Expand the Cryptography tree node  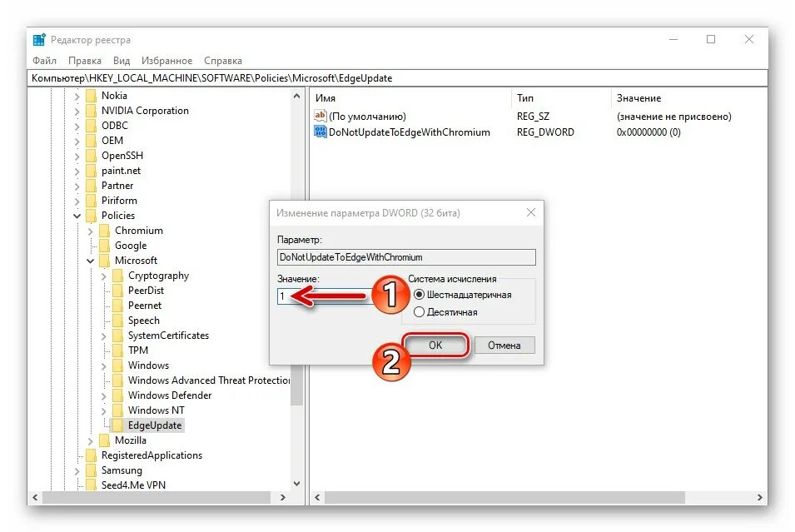[103, 276]
